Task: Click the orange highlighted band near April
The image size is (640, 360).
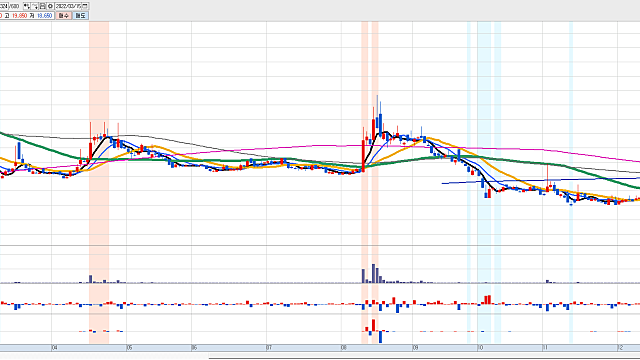Action: 99,182
